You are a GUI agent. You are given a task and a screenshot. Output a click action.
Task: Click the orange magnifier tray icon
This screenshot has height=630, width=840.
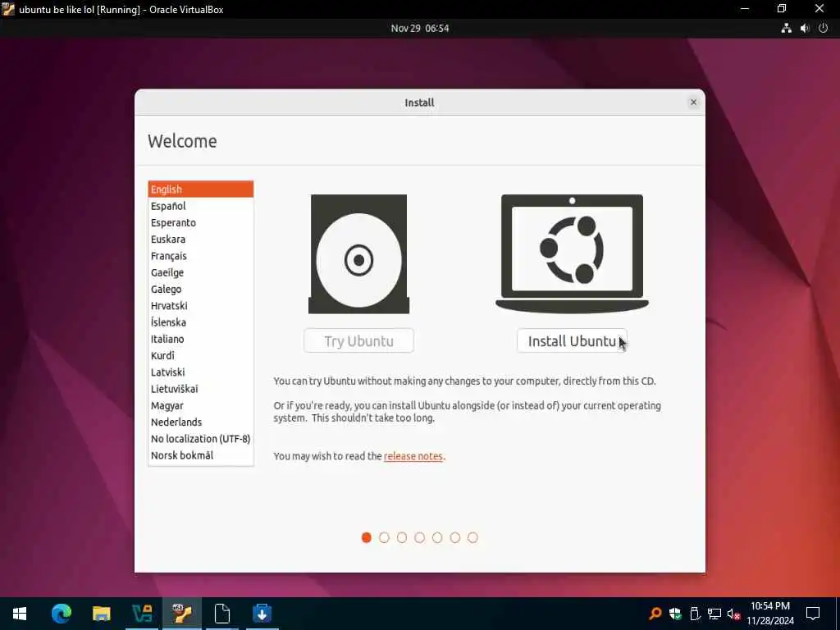pyautogui.click(x=655, y=614)
